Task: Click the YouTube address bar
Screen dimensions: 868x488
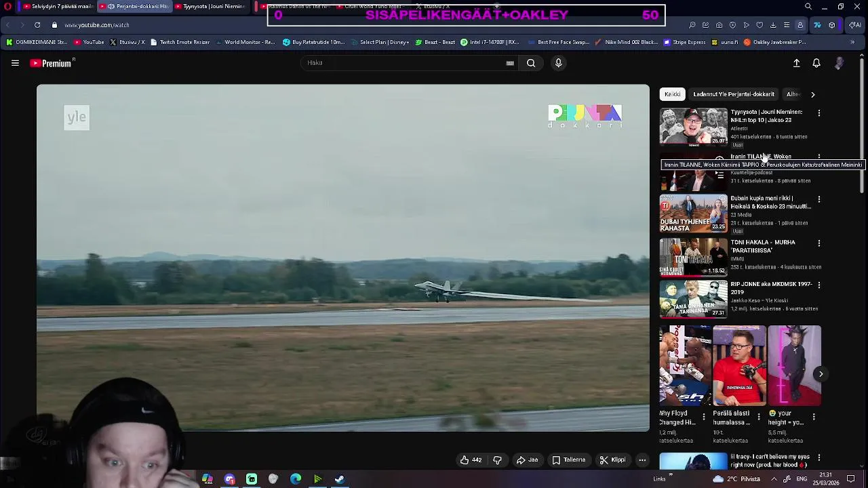Action: coord(97,25)
